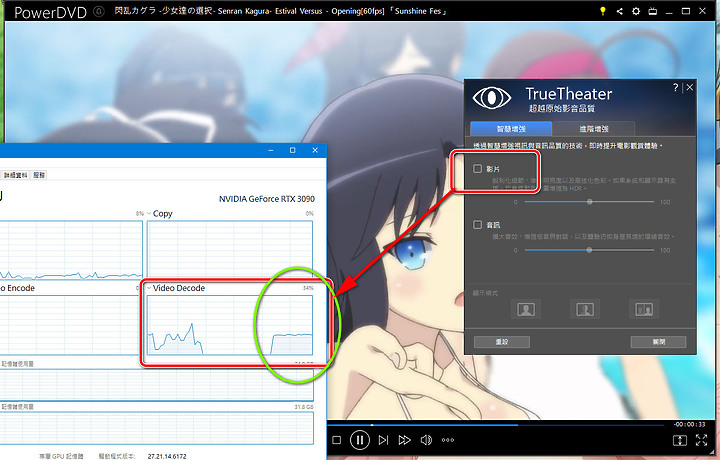The width and height of the screenshot is (720, 460).
Task: Click the Video Decode 34% value
Action: (308, 288)
